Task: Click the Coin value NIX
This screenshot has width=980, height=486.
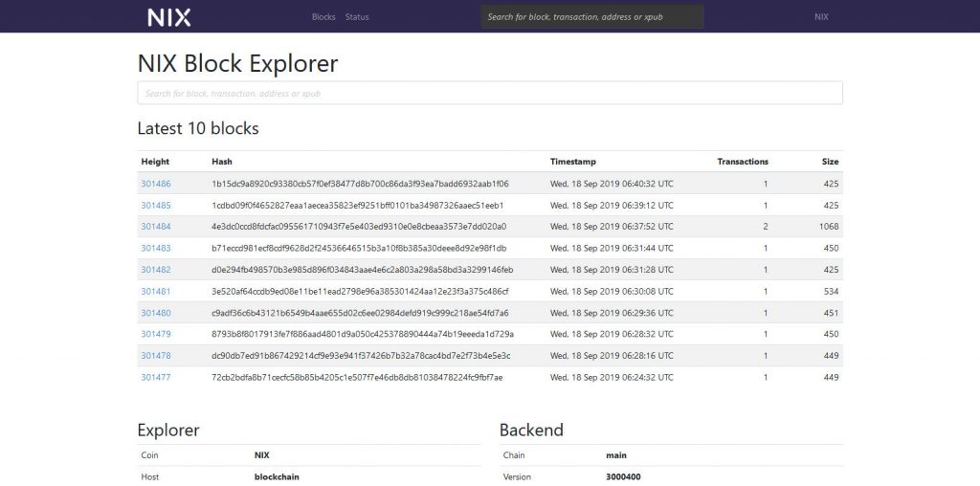Action: pyautogui.click(x=262, y=455)
